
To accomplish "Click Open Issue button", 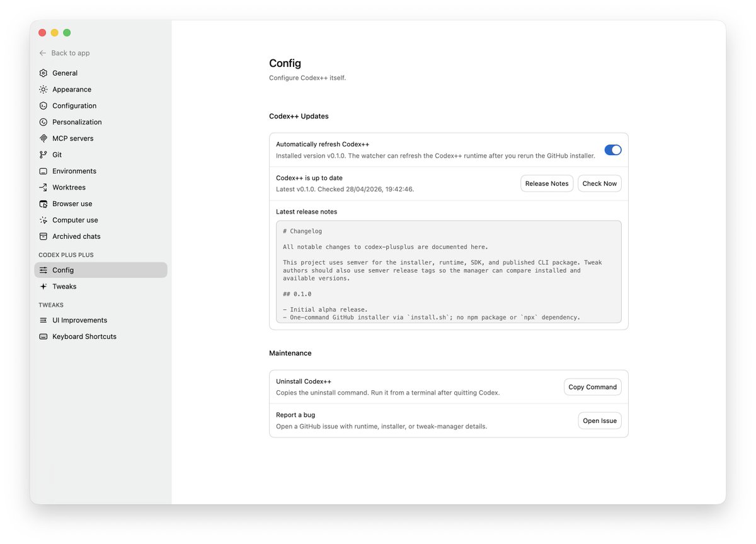I will point(600,421).
